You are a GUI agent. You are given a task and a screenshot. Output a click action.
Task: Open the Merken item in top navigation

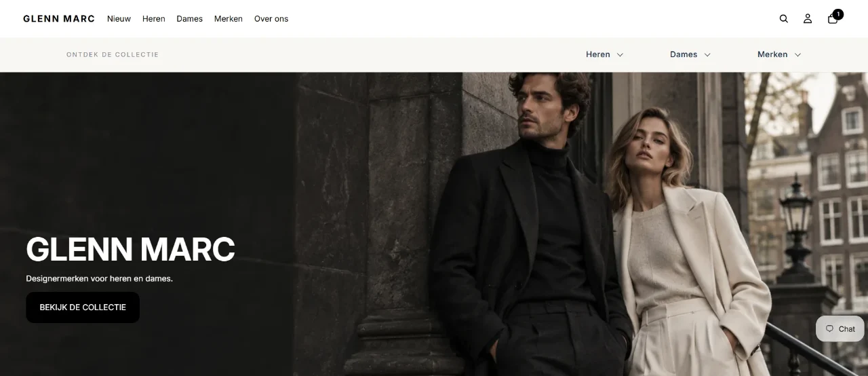(229, 19)
